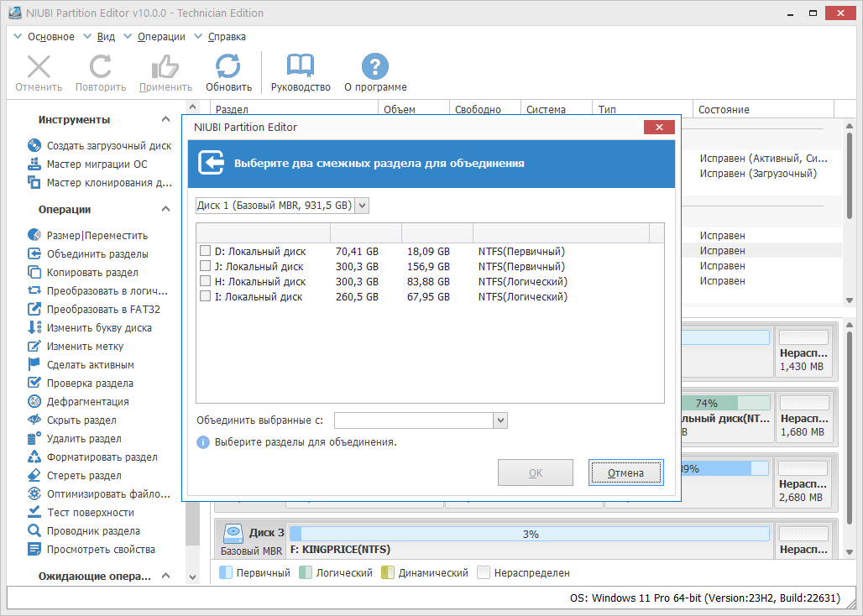
Task: Click the Диск 3 F: KINGPRICE usage bar
Action: pyautogui.click(x=530, y=534)
